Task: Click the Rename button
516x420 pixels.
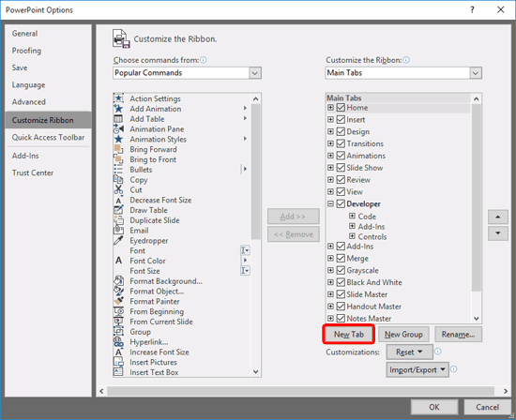Action: pos(458,334)
